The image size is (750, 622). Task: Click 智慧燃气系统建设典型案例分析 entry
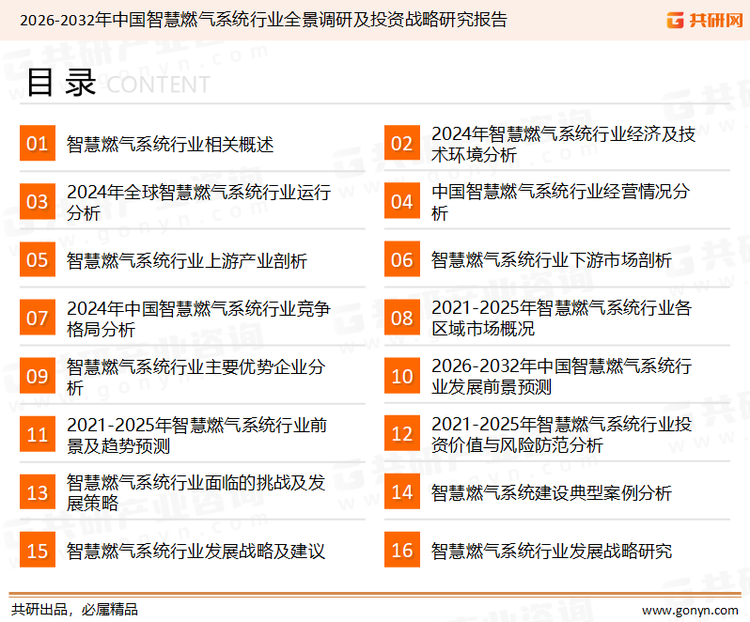point(551,493)
